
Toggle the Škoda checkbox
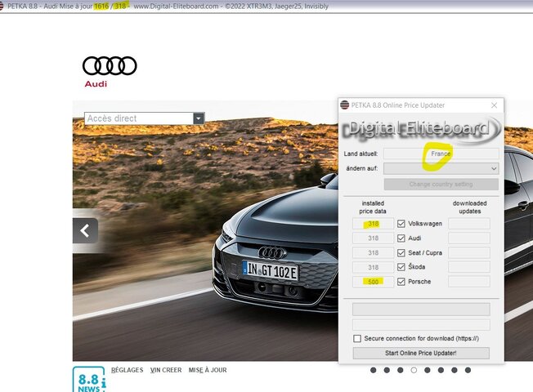tap(401, 267)
